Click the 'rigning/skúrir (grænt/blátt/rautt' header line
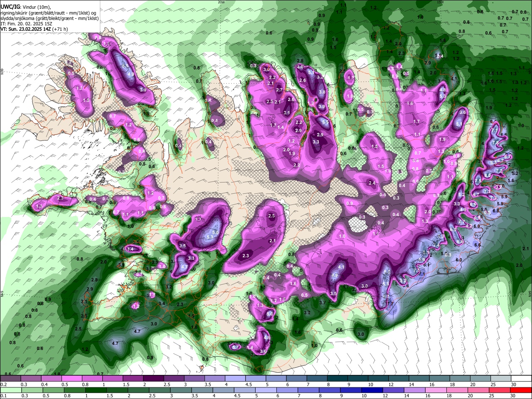The image size is (532, 399). (48, 13)
